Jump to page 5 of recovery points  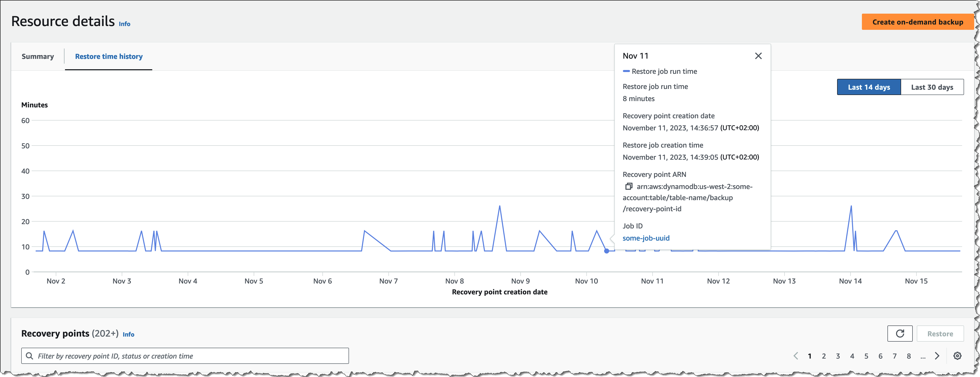tap(866, 356)
